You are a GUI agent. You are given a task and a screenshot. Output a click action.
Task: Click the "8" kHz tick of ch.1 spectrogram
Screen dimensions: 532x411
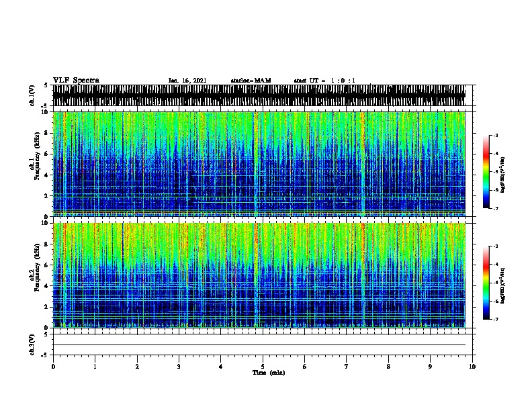[47, 133]
